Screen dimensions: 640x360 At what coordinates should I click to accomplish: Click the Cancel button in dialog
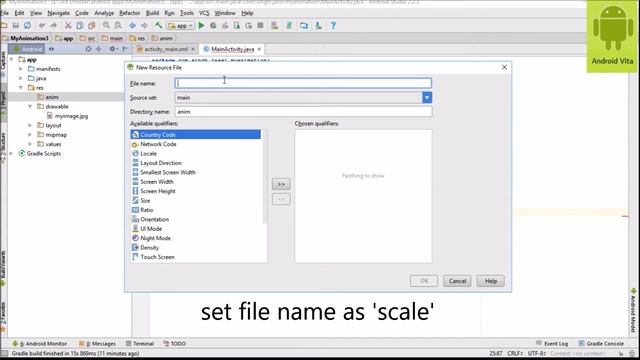[457, 281]
